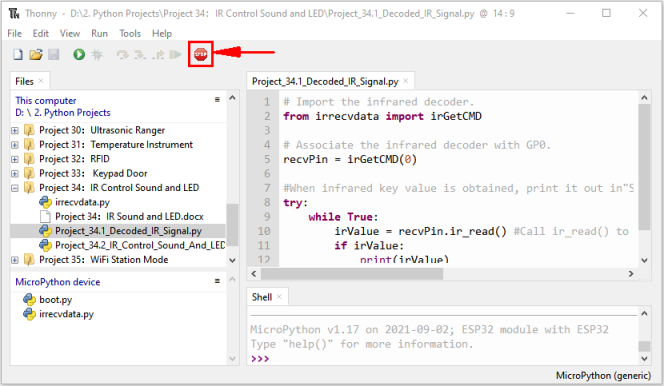Viewport: 664px width, 387px height.
Task: Stop the backend with red STOP icon
Action: (200, 54)
